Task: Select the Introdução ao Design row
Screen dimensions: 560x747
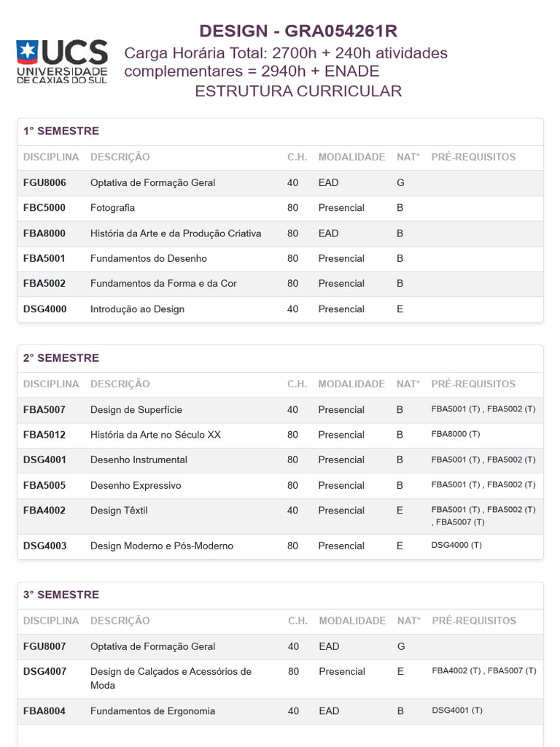Action: coord(280,309)
